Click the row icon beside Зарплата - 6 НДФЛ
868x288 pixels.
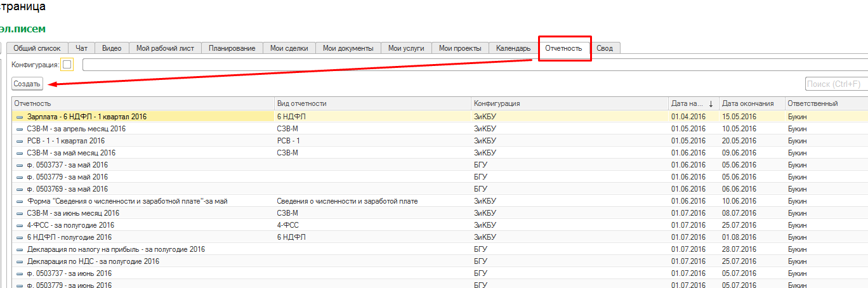[20, 117]
